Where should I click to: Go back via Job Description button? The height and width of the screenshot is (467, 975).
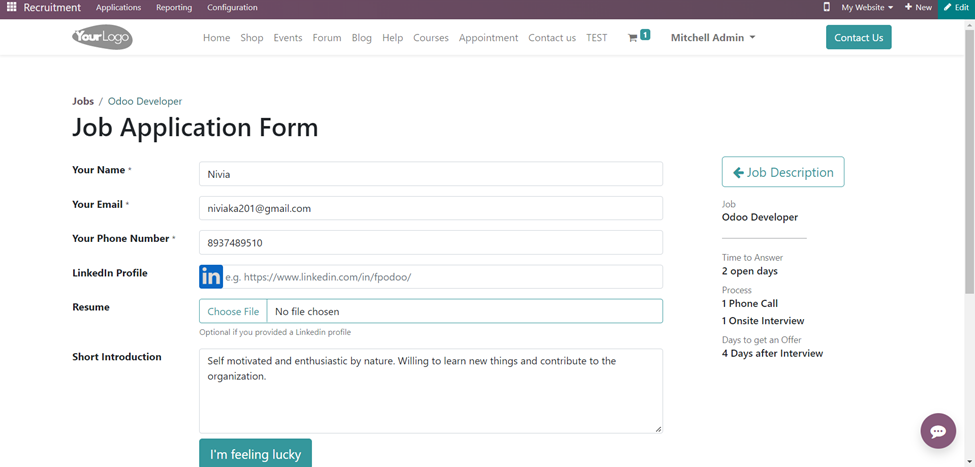click(783, 172)
